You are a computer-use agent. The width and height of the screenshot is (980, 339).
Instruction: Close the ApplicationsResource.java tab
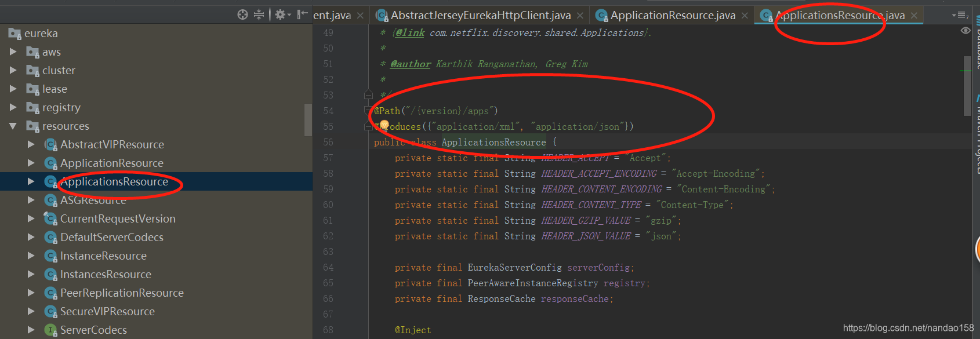coord(914,16)
